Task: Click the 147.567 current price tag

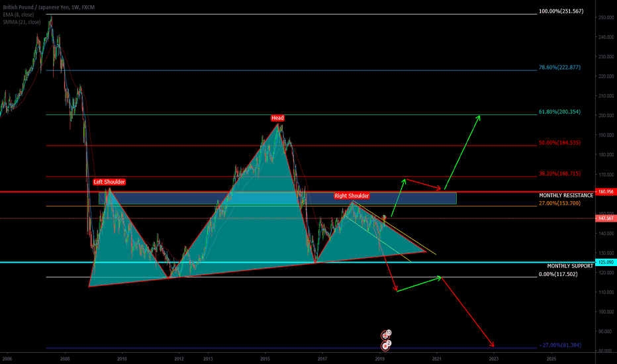Action: pyautogui.click(x=606, y=218)
